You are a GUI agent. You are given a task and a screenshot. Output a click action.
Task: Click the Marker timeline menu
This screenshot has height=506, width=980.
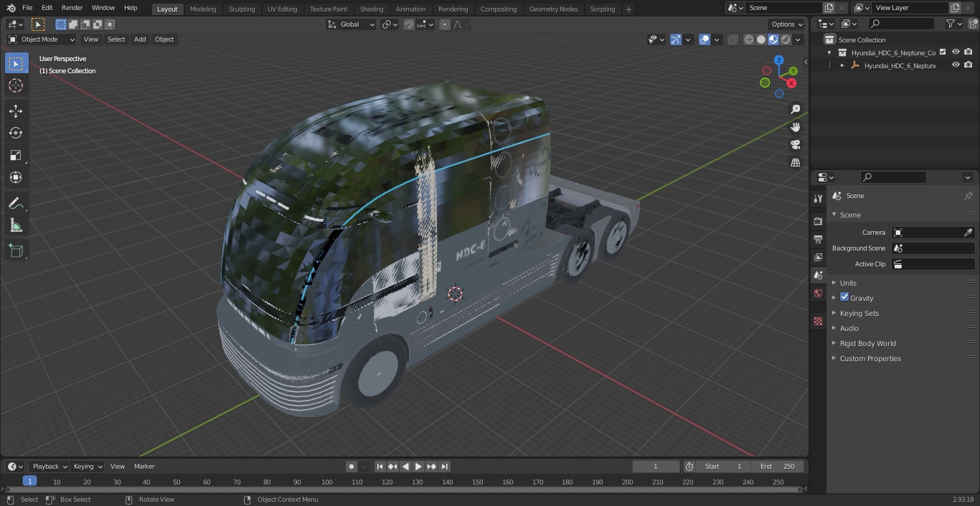144,467
